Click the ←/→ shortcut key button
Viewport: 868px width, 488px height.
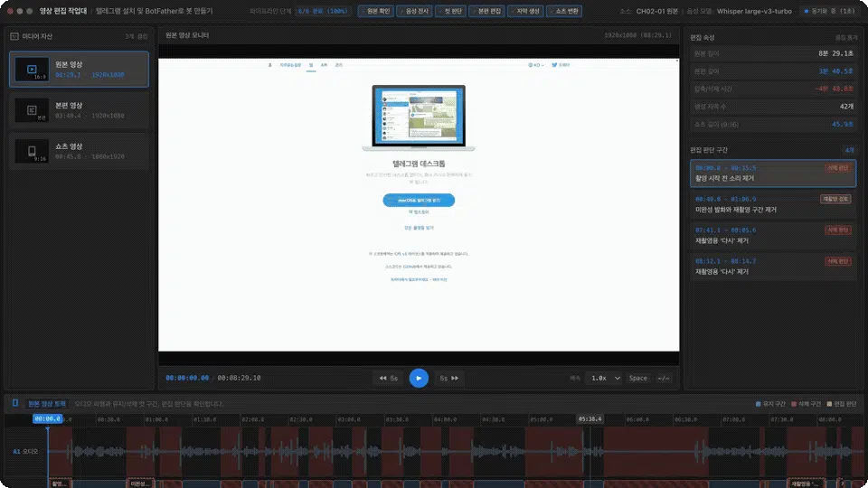(x=663, y=378)
